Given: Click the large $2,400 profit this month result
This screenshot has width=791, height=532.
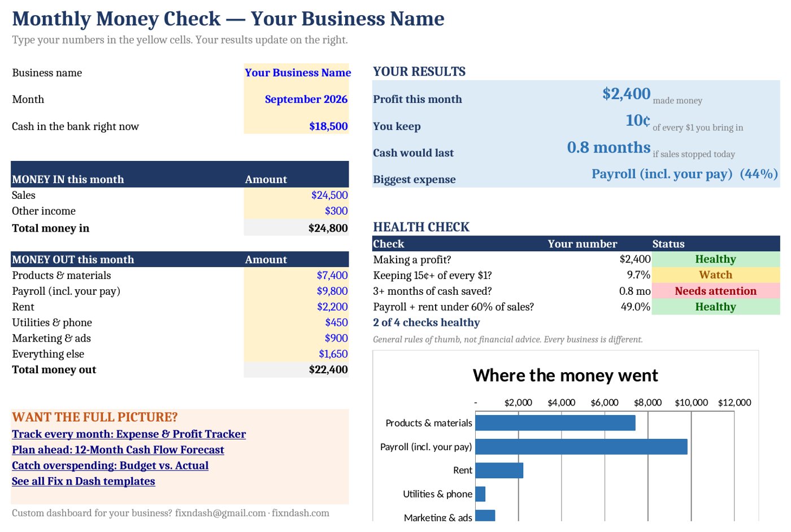Looking at the screenshot, I should pyautogui.click(x=626, y=94).
